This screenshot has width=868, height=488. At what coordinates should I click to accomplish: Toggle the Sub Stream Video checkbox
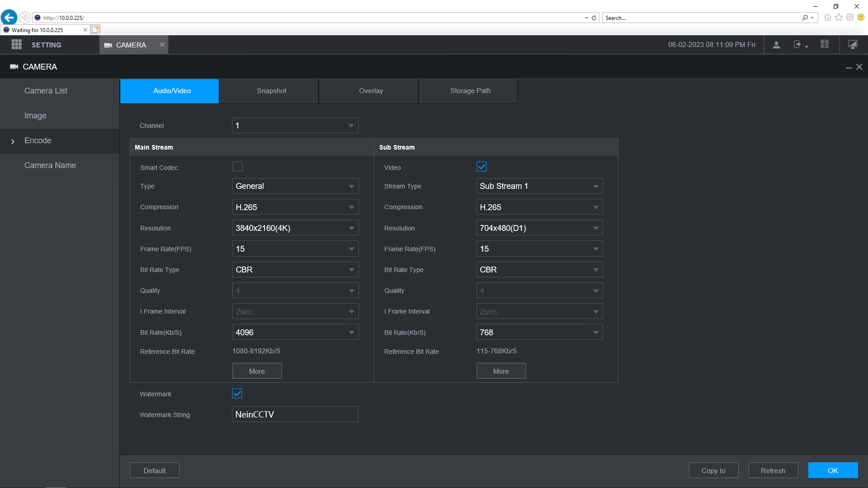tap(481, 167)
